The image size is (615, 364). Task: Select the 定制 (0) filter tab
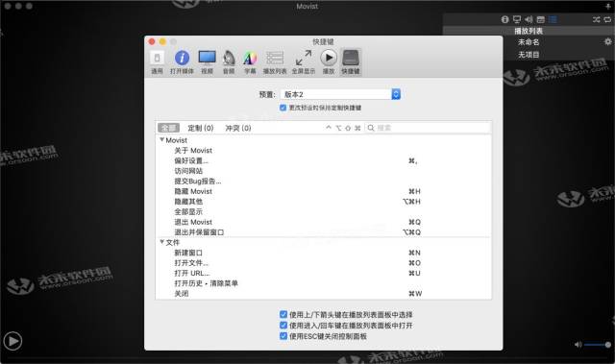click(x=201, y=128)
